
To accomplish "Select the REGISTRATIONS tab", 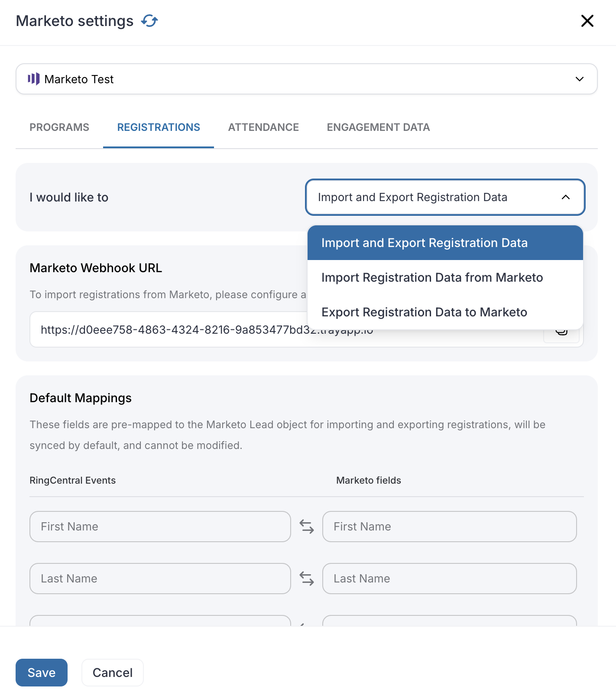I will (x=159, y=127).
